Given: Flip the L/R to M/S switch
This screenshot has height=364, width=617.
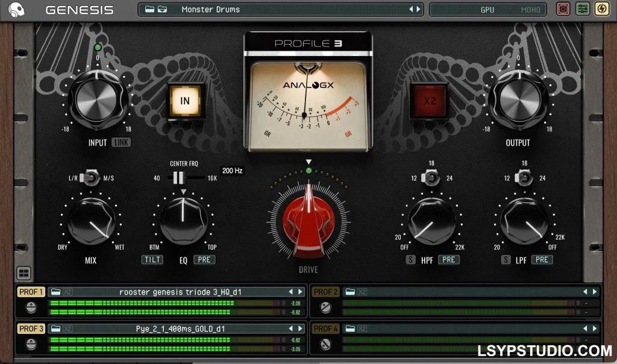Looking at the screenshot, I should (x=90, y=178).
